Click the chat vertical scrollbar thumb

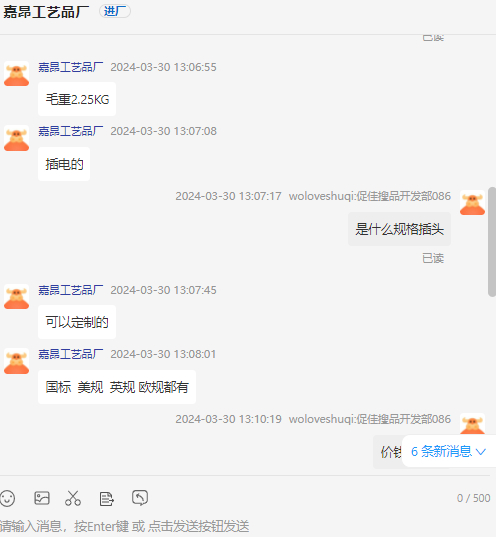[492, 242]
